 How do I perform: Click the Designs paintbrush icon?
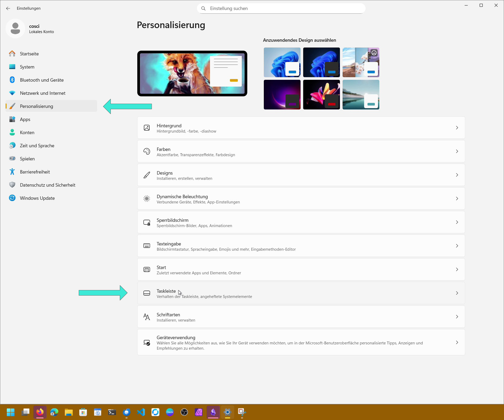(147, 175)
